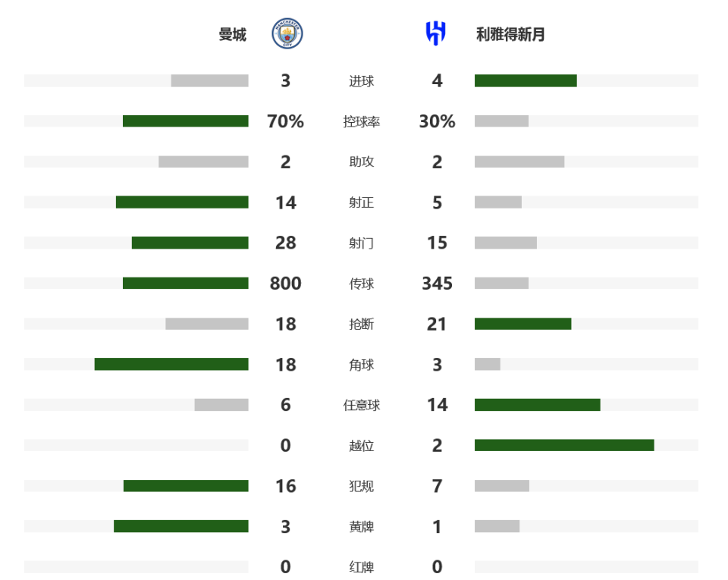Image resolution: width=728 pixels, height=580 pixels.
Task: Click the 345 passes value
Action: tap(437, 283)
